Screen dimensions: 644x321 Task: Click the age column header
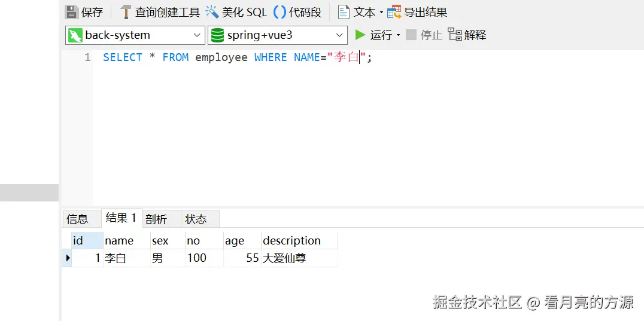click(x=242, y=240)
